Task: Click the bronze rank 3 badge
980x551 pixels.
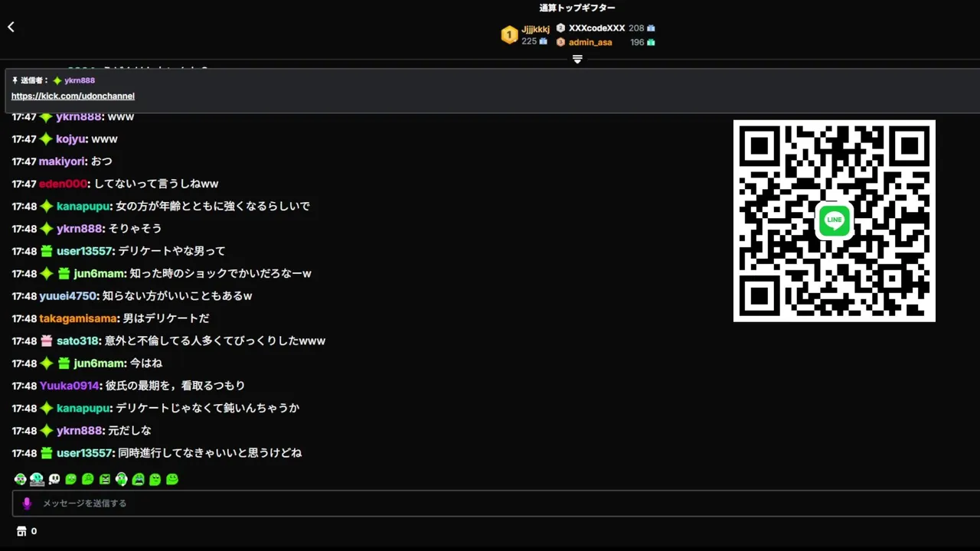Action: [x=560, y=42]
